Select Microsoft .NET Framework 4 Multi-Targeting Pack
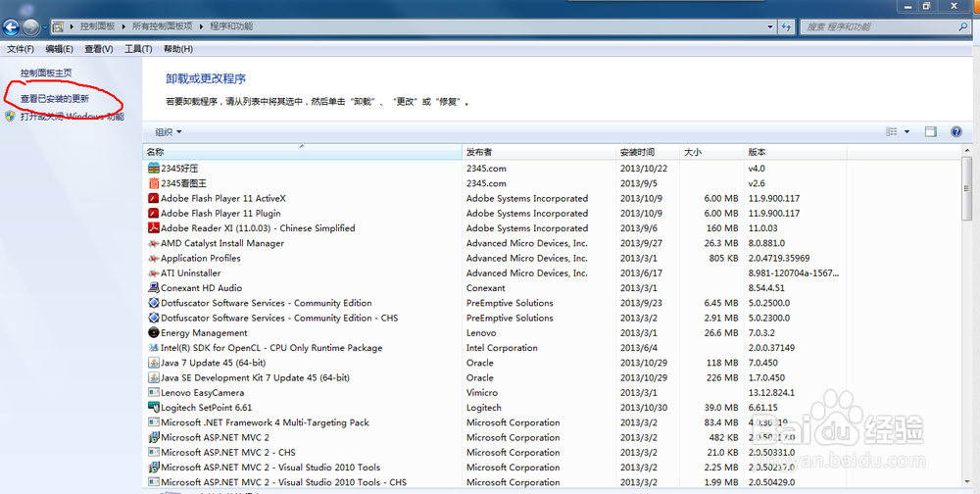 (x=265, y=422)
